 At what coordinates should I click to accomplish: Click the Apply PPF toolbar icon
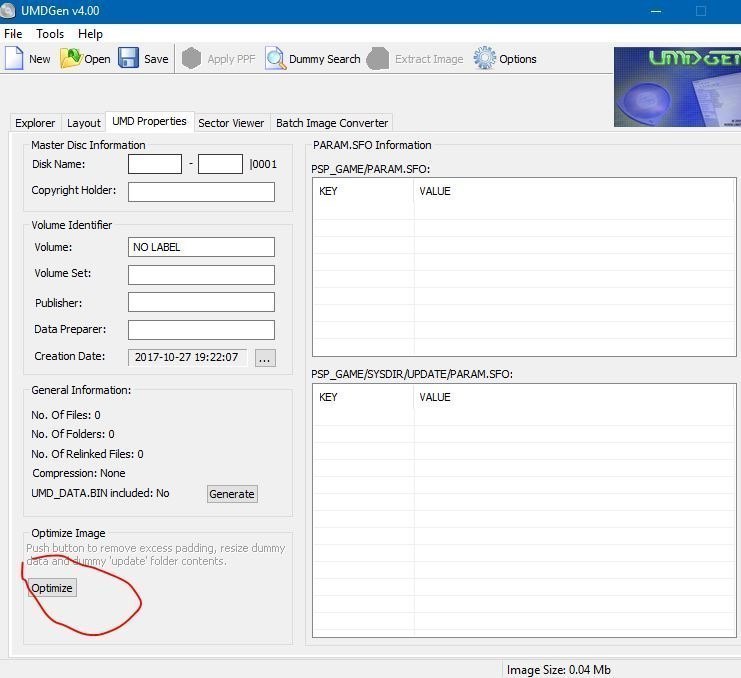[x=191, y=59]
